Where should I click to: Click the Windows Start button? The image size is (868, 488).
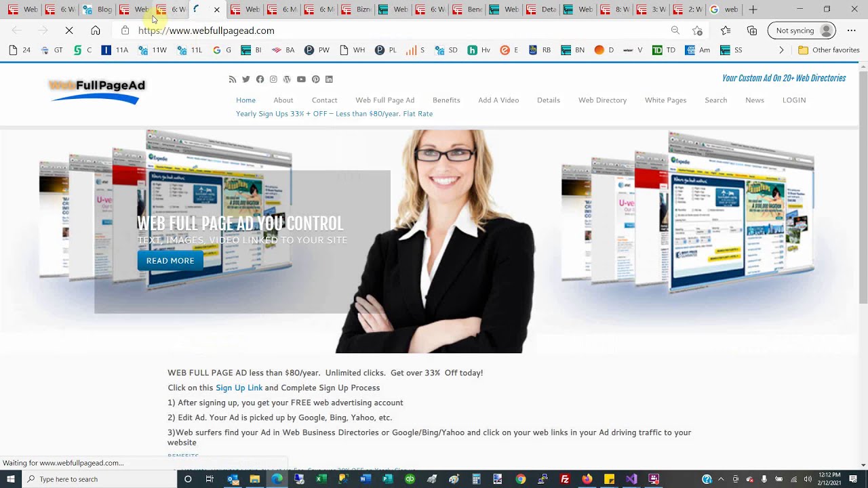point(11,479)
